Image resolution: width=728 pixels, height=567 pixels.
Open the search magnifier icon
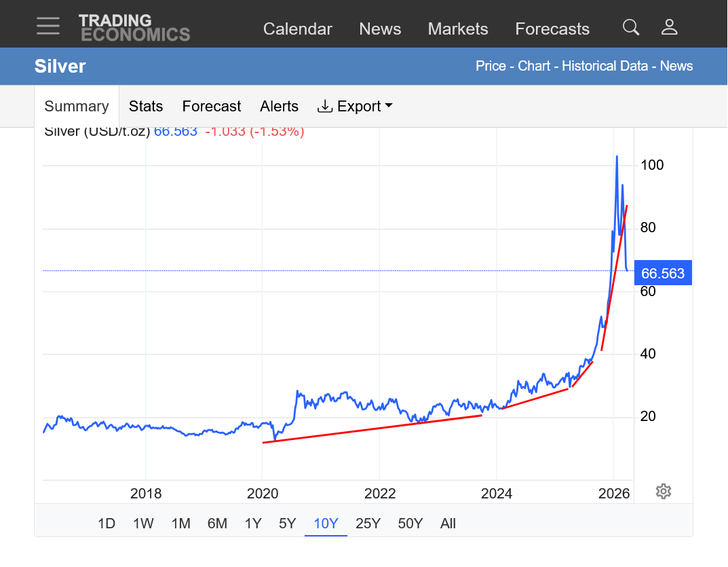[631, 27]
